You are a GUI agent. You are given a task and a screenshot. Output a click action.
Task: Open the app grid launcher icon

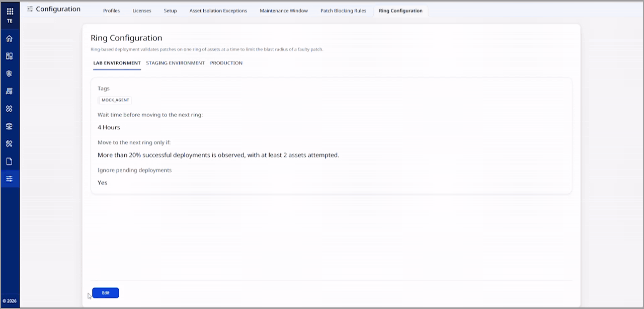10,11
